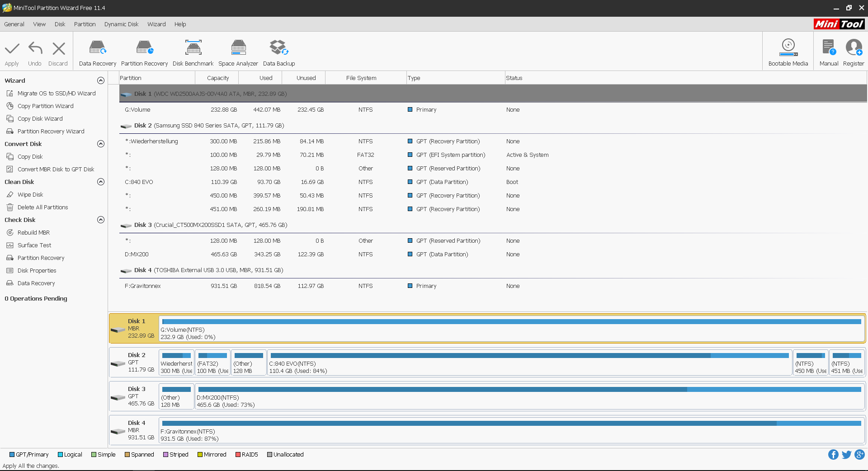Open the Twitter share icon
The image size is (868, 471).
pyautogui.click(x=847, y=455)
